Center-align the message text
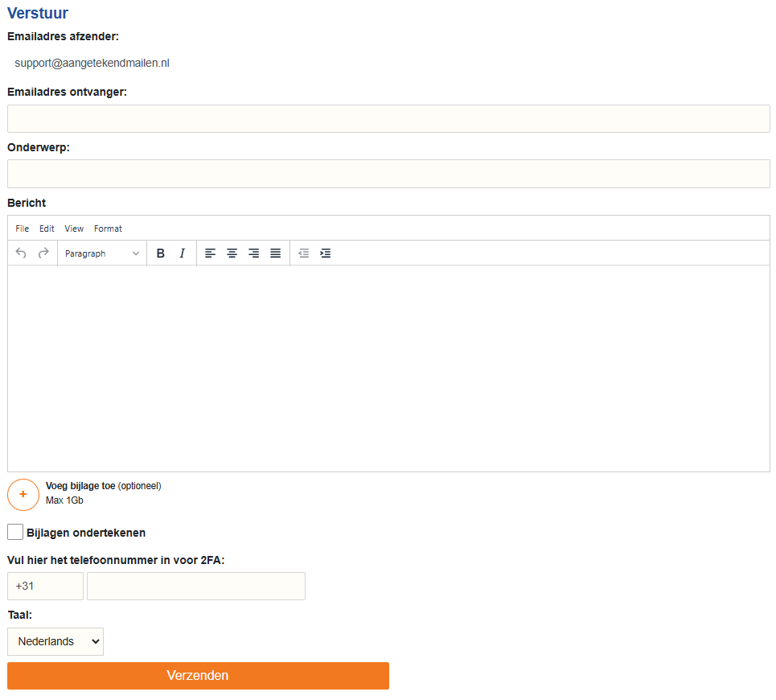776x700 pixels. (x=232, y=253)
